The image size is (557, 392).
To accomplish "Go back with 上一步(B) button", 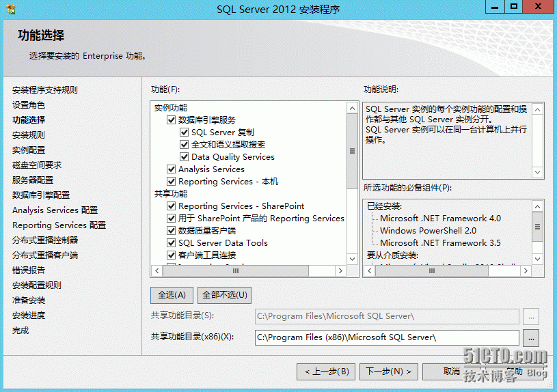I will click(327, 372).
